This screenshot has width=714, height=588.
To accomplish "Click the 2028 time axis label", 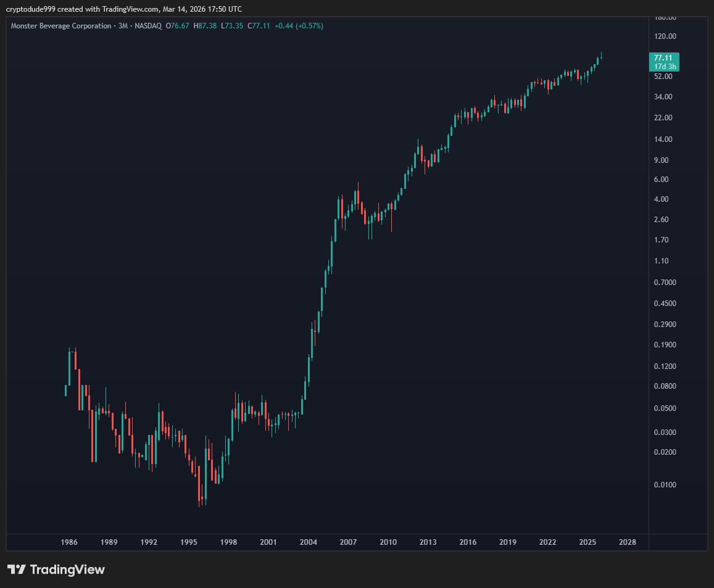I will (x=628, y=542).
